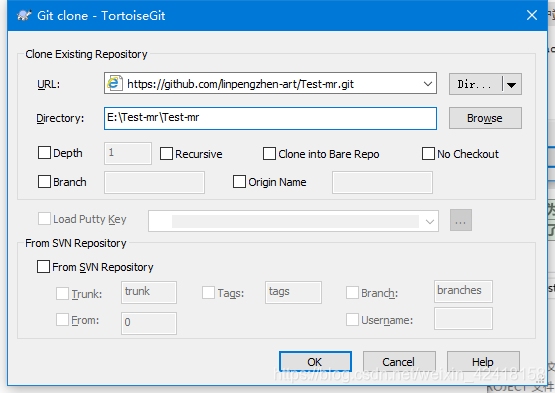This screenshot has width=555, height=393.
Task: Toggle Load Putty Key checkbox
Action: point(44,219)
